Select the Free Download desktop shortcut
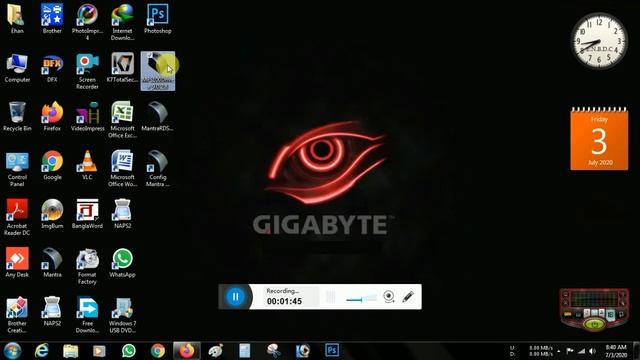Screen dimensions: 640x360 coord(87,315)
